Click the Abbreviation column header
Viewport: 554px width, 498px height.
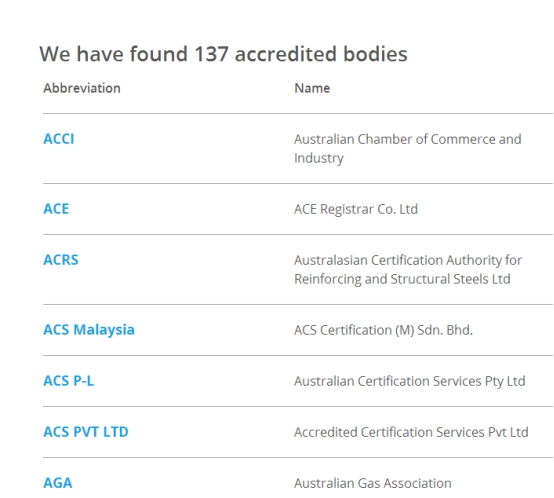pyautogui.click(x=82, y=88)
